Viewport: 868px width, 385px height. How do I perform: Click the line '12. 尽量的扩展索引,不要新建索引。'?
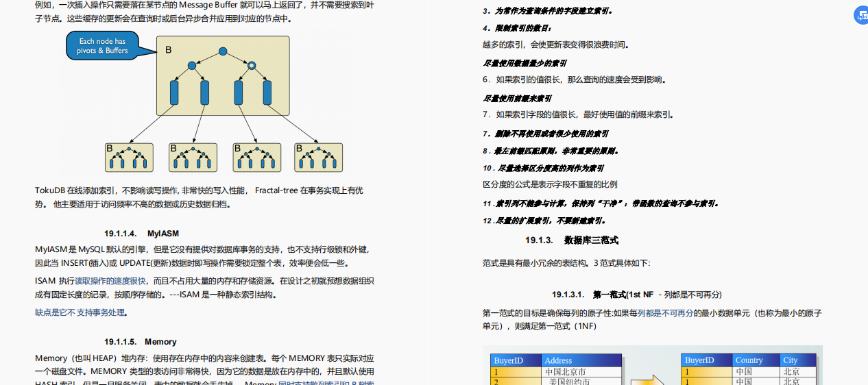(544, 221)
